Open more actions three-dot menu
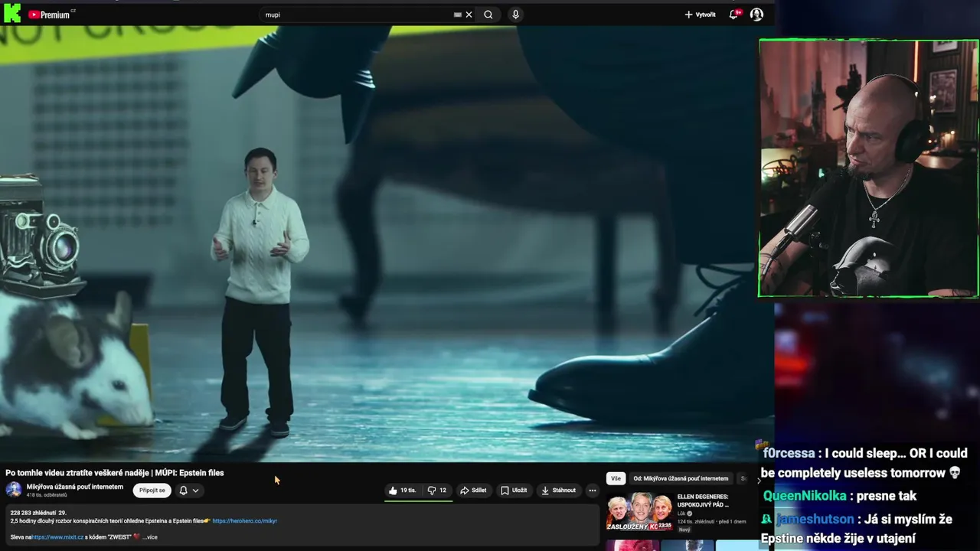980x551 pixels. [592, 491]
